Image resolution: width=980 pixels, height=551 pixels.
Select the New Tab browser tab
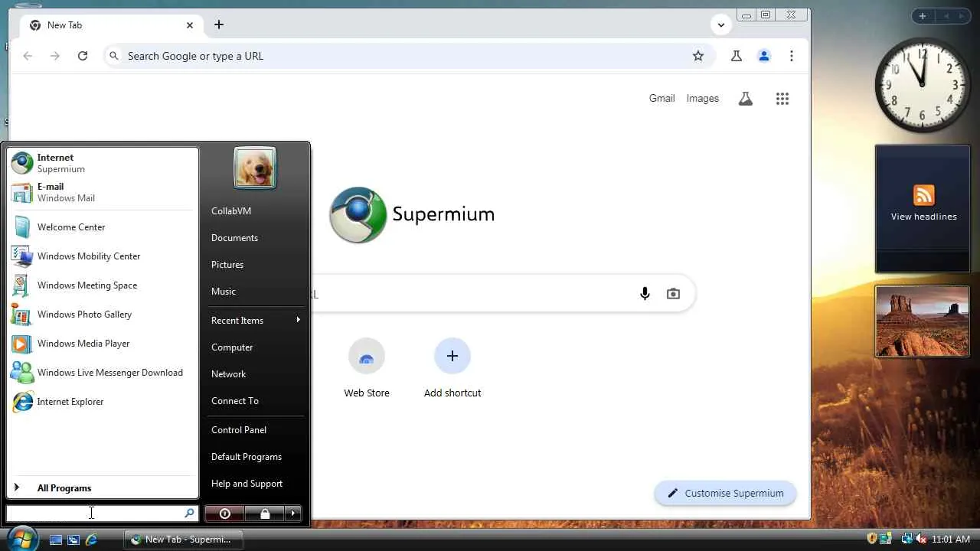(112, 25)
